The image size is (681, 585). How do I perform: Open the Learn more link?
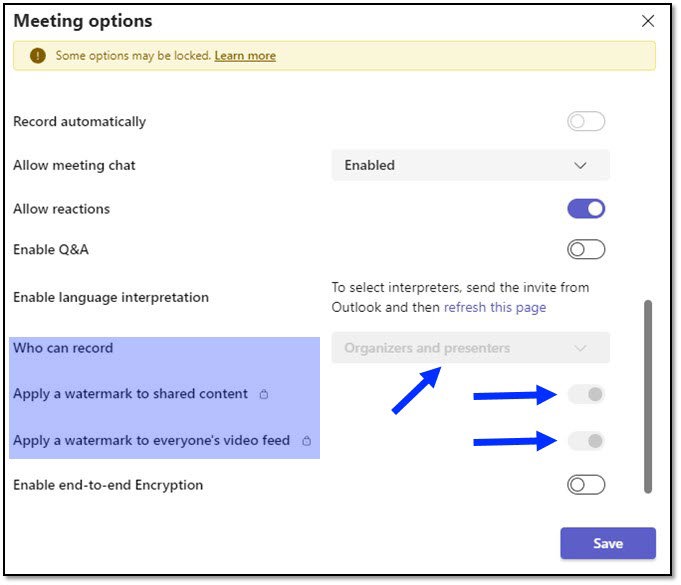[245, 56]
